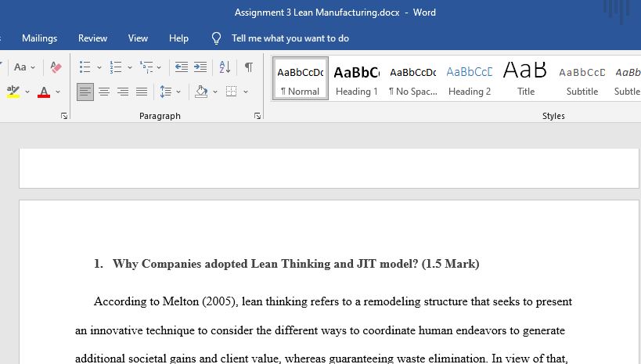Sort the selected text alphabetically
The image size is (641, 364).
click(225, 67)
